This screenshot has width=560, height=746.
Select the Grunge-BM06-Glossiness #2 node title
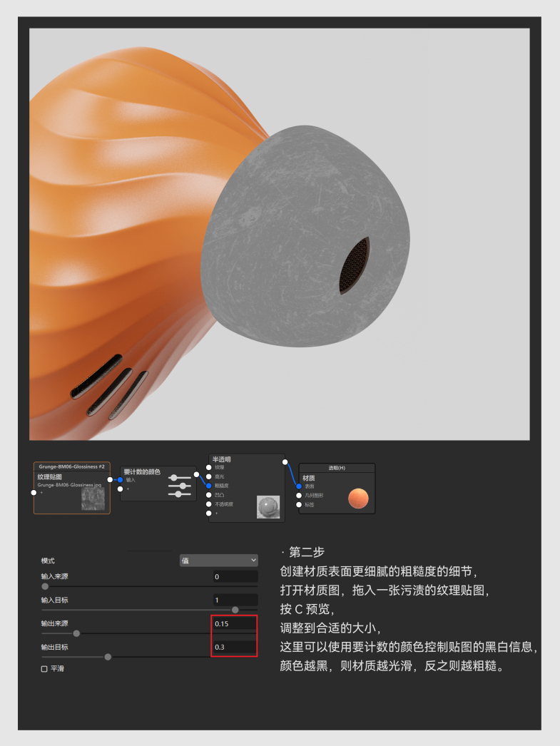click(71, 466)
